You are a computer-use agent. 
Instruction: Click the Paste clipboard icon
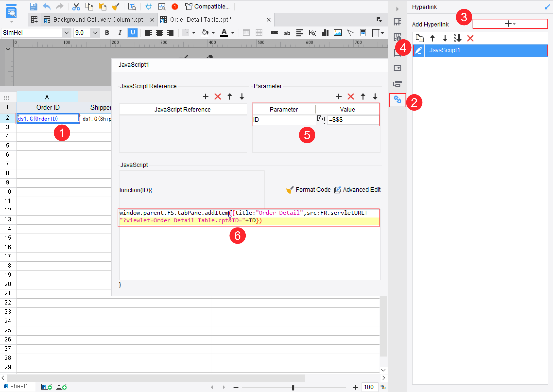point(103,7)
